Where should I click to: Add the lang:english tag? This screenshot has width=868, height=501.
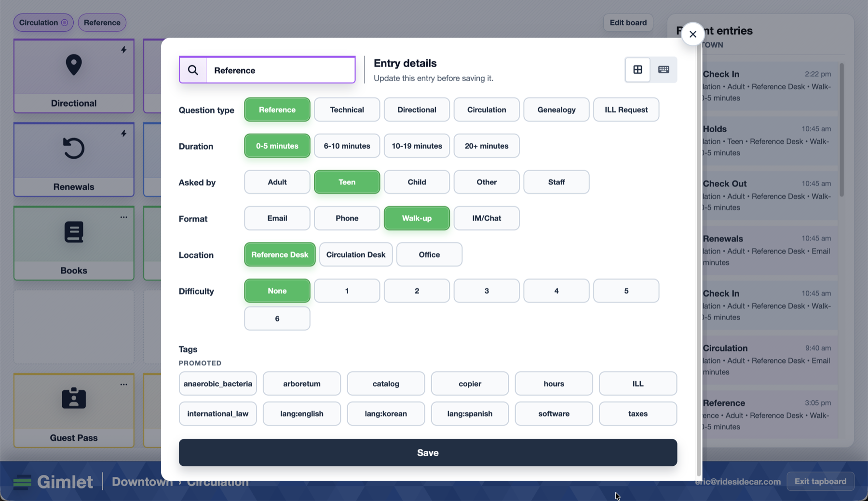pyautogui.click(x=302, y=414)
